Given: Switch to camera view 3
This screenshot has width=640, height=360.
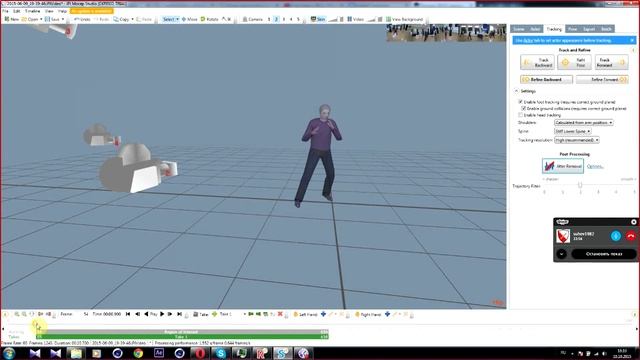Looking at the screenshot, I should tap(284, 19).
